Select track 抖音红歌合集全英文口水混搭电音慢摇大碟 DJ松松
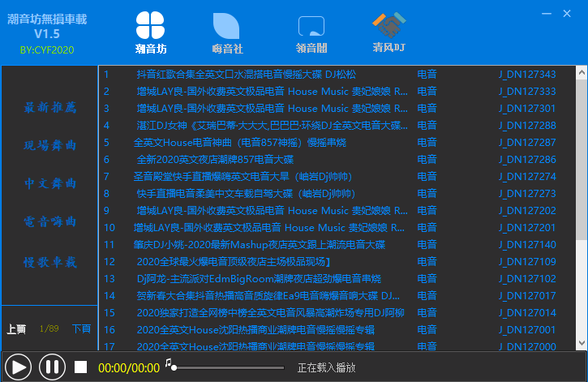Image resolution: width=588 pixels, height=382 pixels. [246, 75]
